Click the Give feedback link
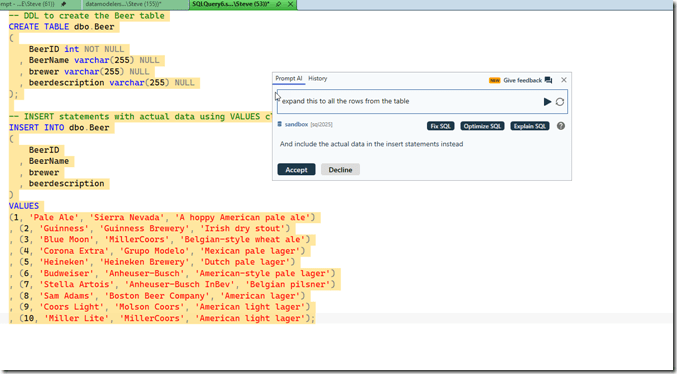This screenshot has height=374, width=677. [522, 80]
